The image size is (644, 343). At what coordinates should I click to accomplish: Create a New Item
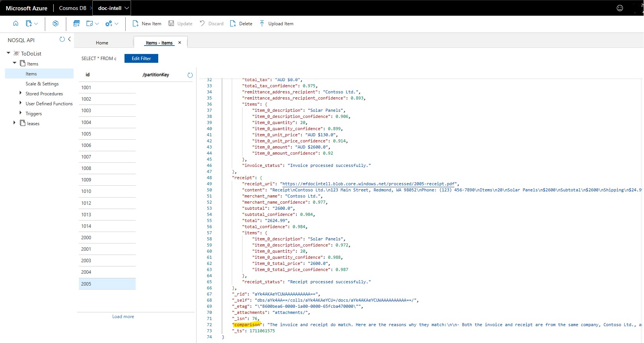pyautogui.click(x=147, y=23)
